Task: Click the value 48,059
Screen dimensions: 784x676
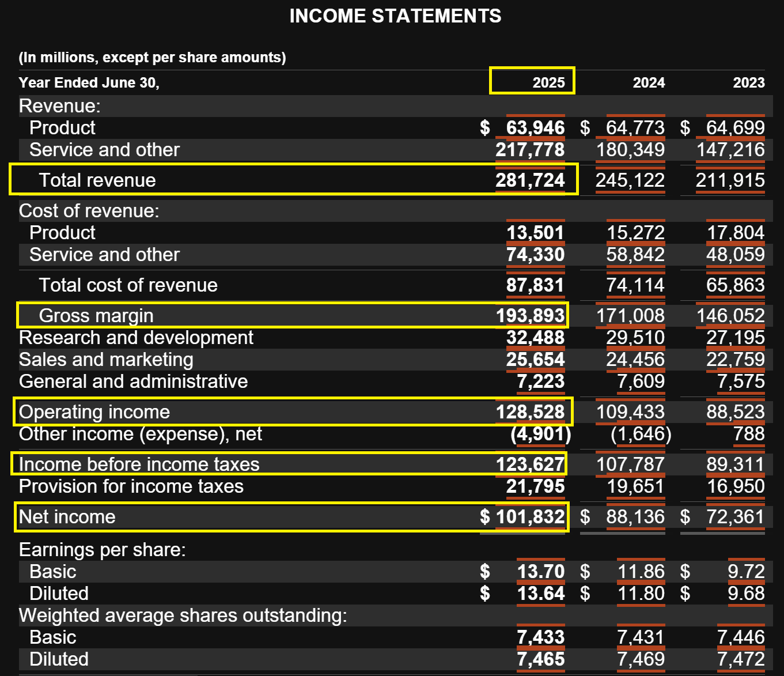Action: point(736,254)
